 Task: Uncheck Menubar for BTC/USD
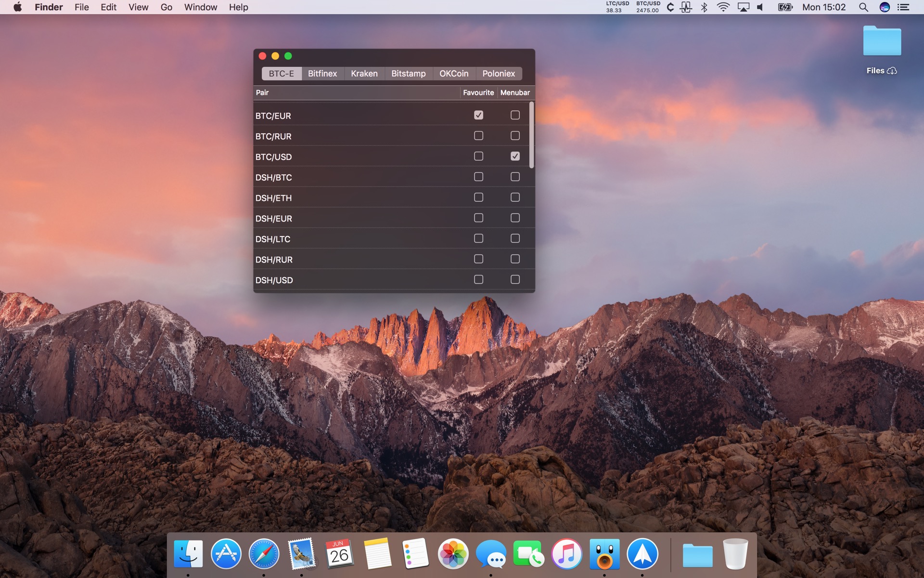coord(515,156)
